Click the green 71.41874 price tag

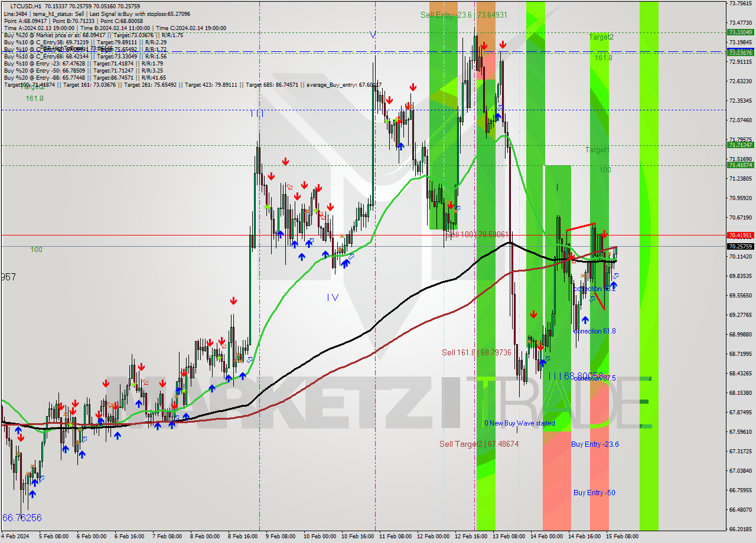click(740, 165)
